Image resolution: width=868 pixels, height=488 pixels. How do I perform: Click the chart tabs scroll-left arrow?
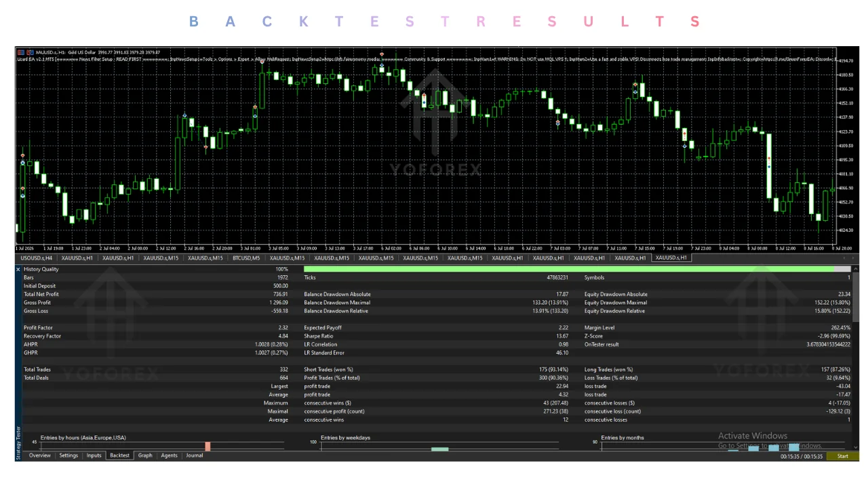click(x=844, y=258)
